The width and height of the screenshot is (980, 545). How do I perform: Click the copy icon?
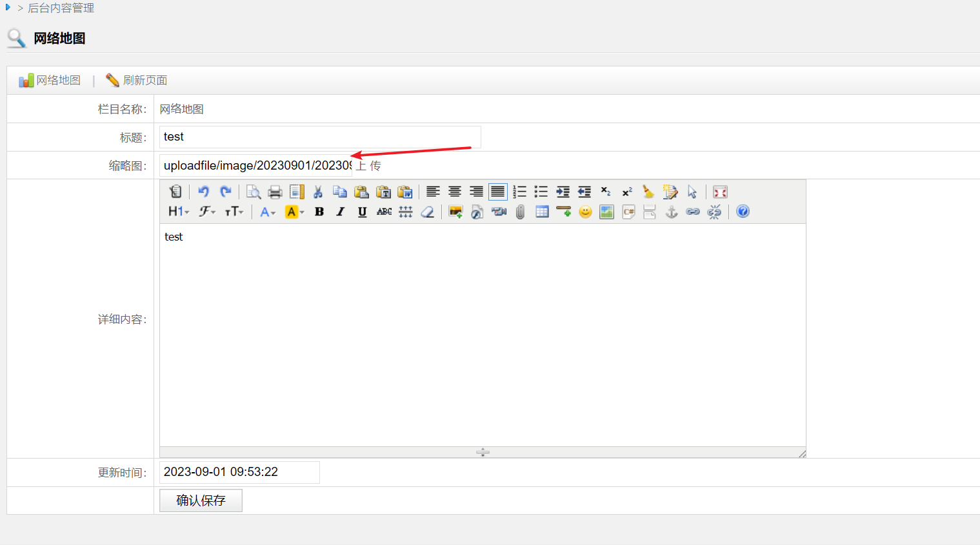point(340,192)
